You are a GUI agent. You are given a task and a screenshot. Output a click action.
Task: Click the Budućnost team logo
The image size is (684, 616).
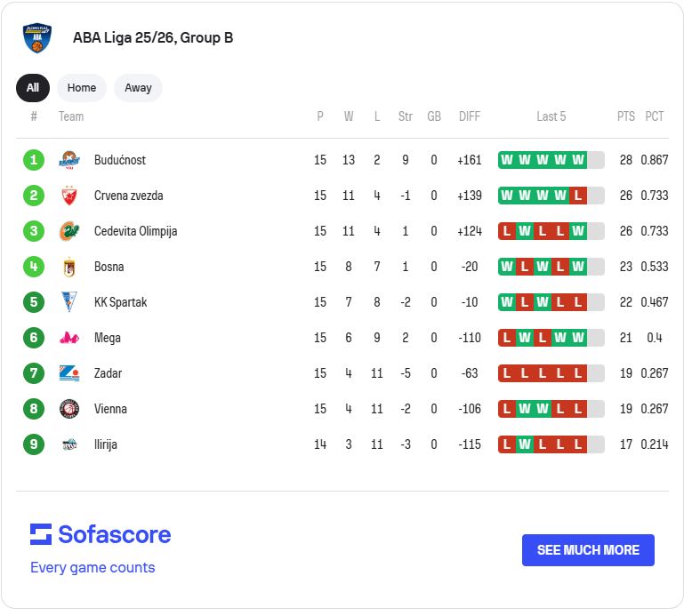click(x=69, y=160)
